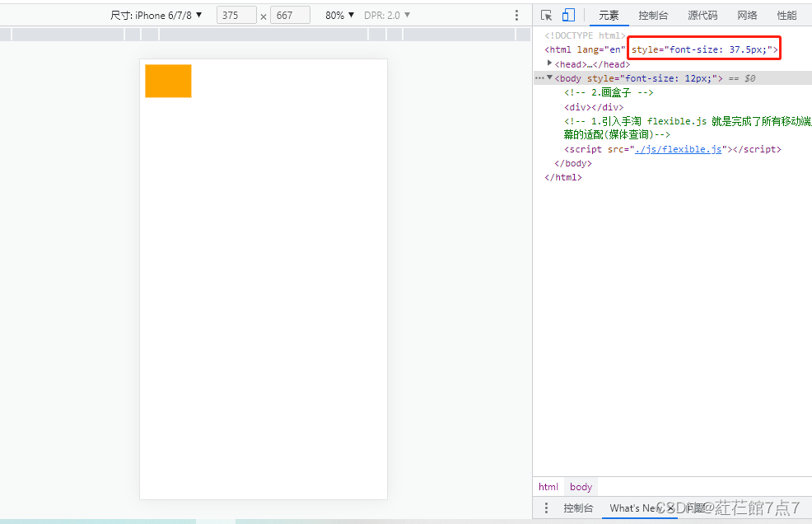This screenshot has width=812, height=524.
Task: Switch to the 网络 panel tab
Action: [746, 14]
